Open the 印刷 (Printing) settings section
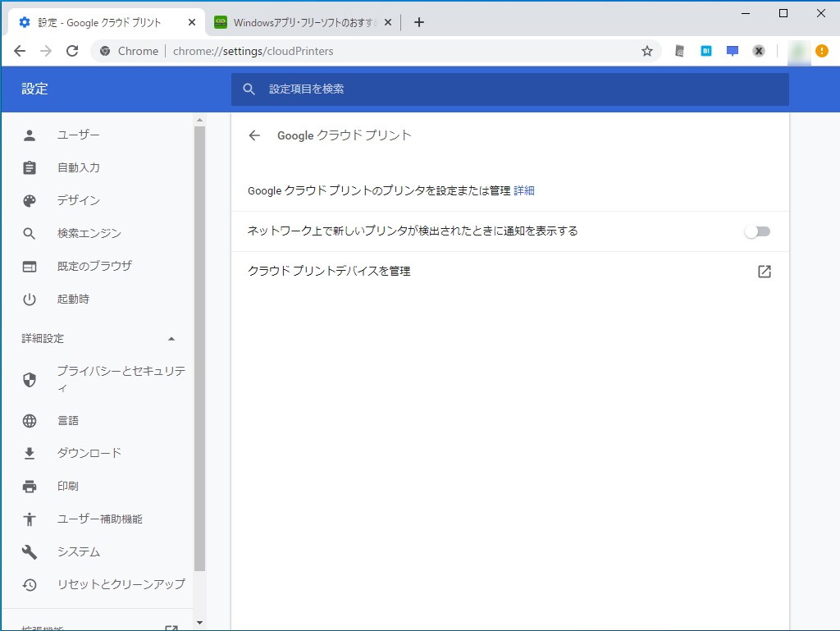840x631 pixels. pos(69,486)
